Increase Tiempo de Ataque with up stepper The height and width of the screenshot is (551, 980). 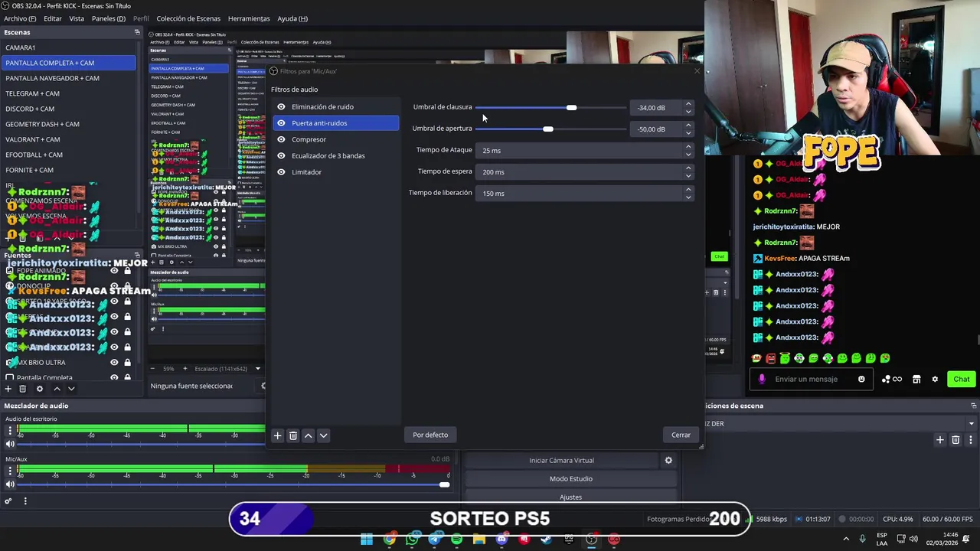click(x=688, y=147)
